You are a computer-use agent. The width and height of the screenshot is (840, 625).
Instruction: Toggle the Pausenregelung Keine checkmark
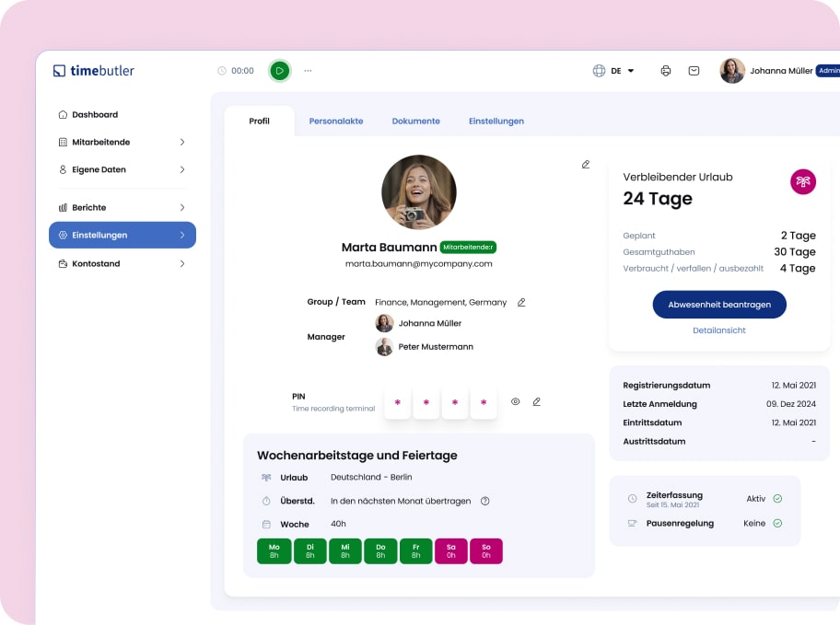(777, 523)
